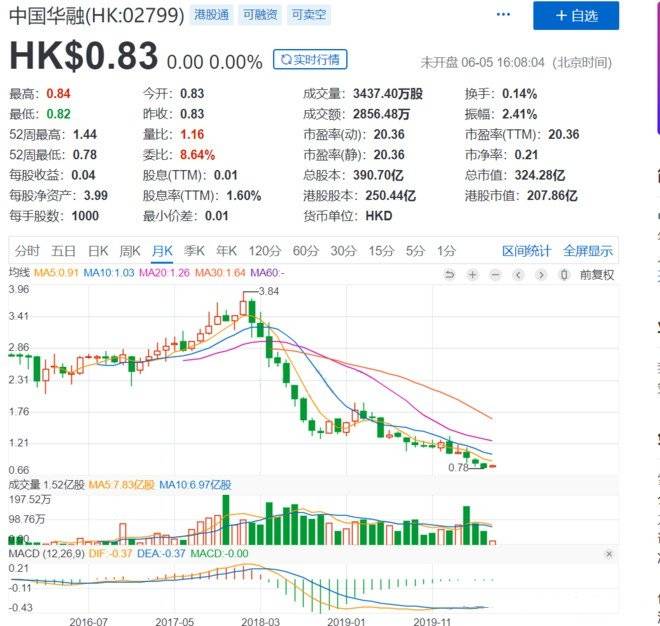
Task: Switch to the 120分 chart tab
Action: (x=265, y=251)
